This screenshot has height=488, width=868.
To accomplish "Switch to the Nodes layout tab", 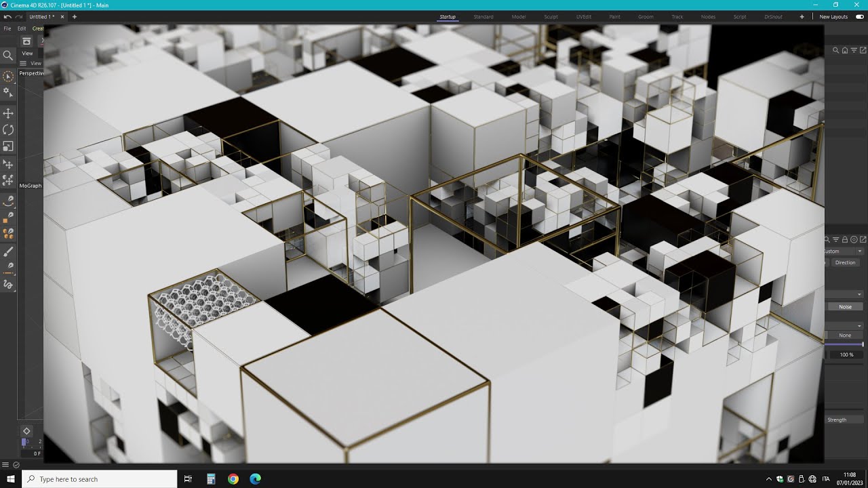I will pos(708,17).
